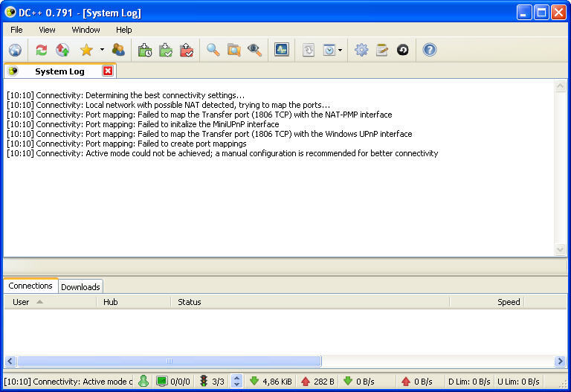Click total downloaded 4,86 KiB status
This screenshot has width=571, height=392.
click(x=271, y=382)
